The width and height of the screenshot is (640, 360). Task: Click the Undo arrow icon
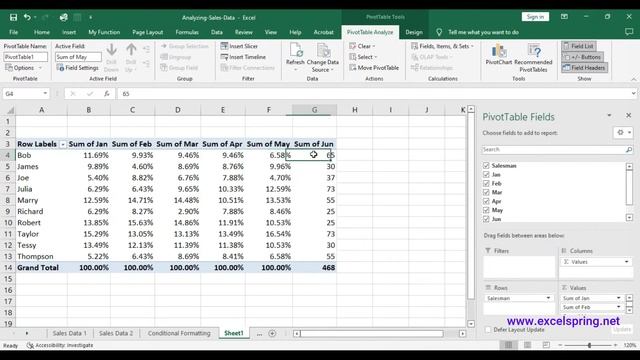tap(27, 17)
